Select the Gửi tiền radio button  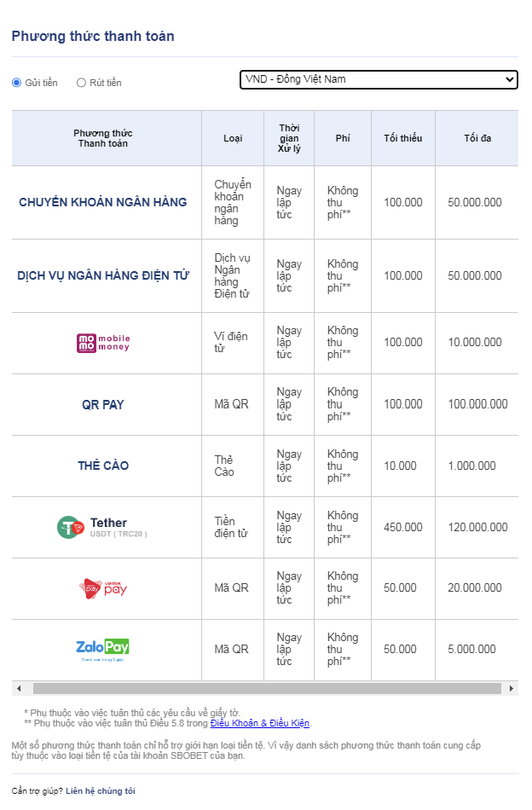[x=16, y=83]
